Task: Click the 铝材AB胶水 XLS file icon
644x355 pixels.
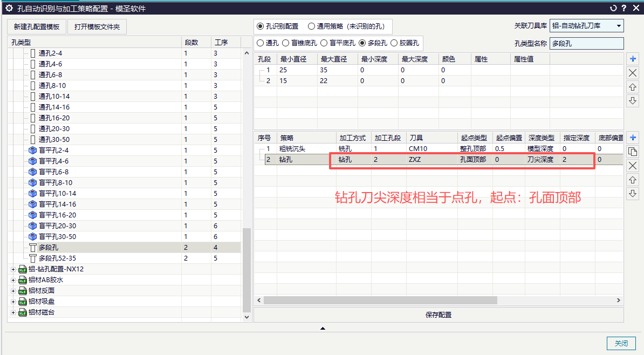Action: click(23, 280)
